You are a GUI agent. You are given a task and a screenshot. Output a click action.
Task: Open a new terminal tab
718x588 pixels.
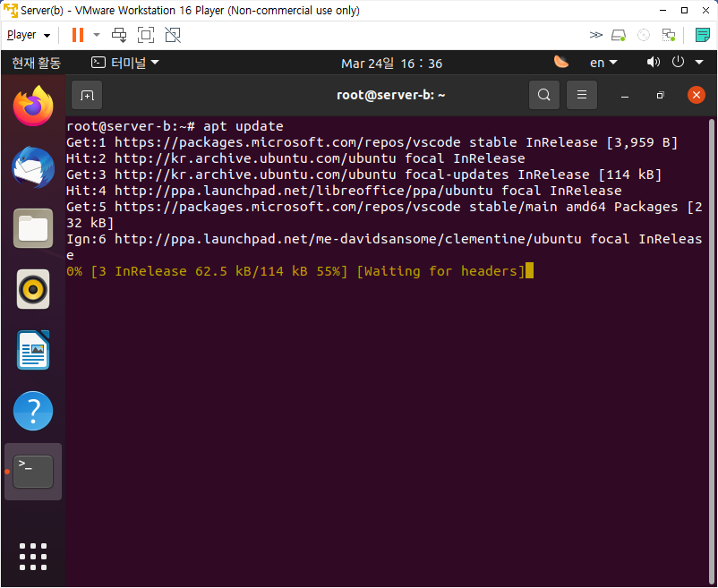pos(87,95)
